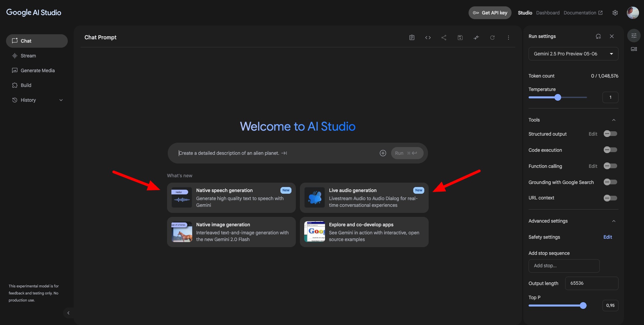Viewport: 644px width, 325px height.
Task: Open Generate Media in the sidebar
Action: (37, 71)
